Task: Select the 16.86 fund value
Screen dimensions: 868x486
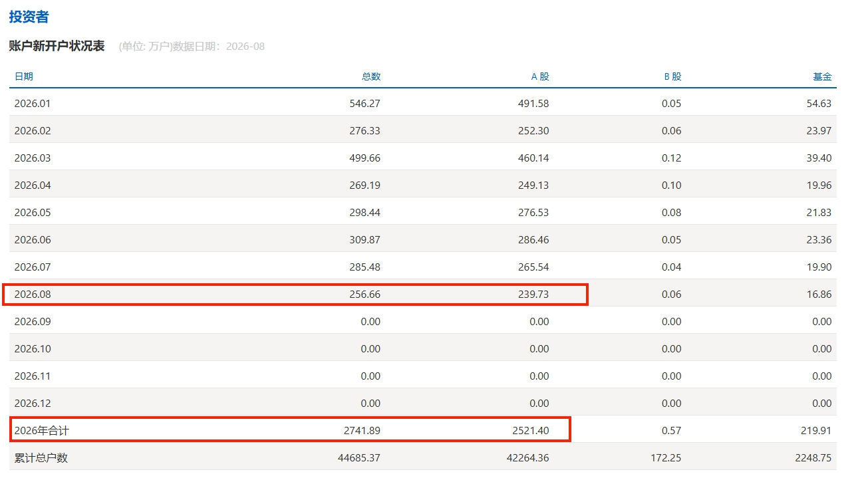Action: point(819,295)
